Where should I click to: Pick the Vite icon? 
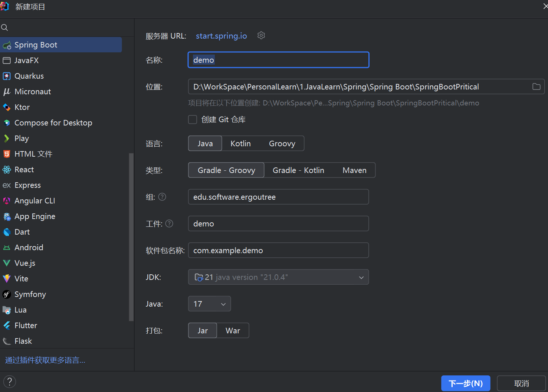tap(7, 279)
